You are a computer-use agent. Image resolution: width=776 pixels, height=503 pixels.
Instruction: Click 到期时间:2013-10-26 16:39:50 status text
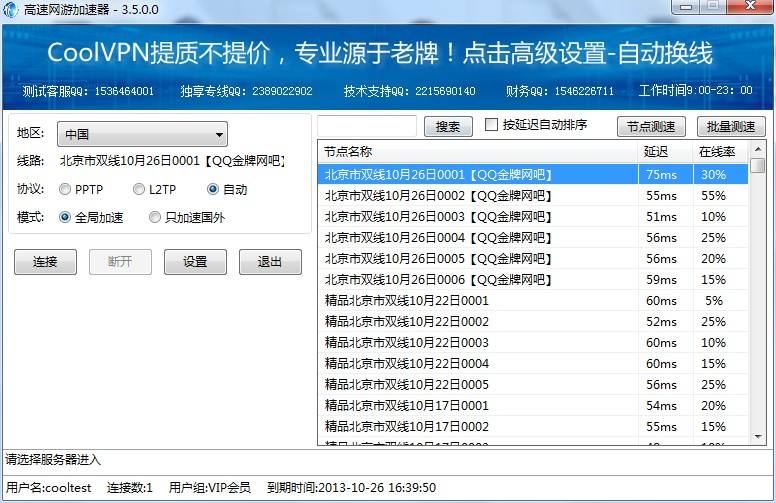point(351,488)
